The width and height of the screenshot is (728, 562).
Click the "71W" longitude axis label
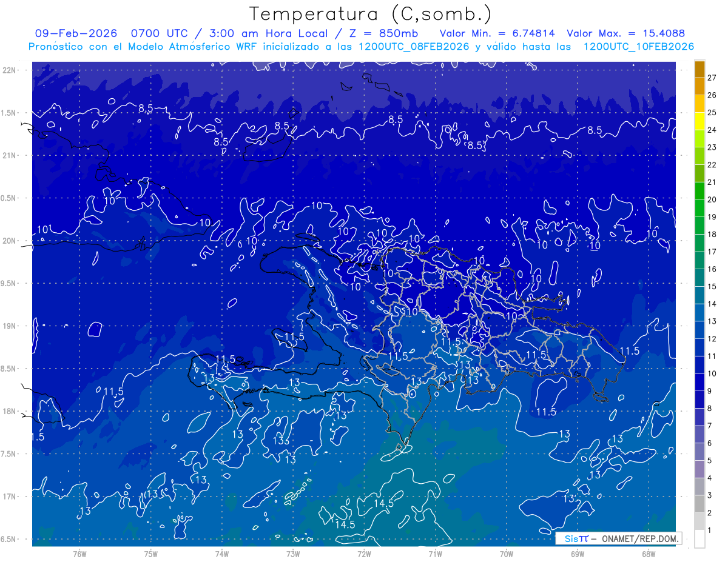(435, 554)
